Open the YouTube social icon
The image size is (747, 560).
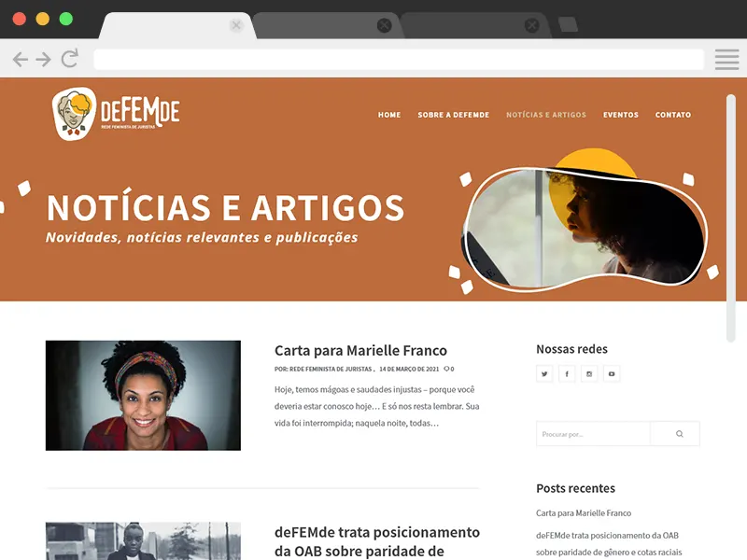pos(612,374)
